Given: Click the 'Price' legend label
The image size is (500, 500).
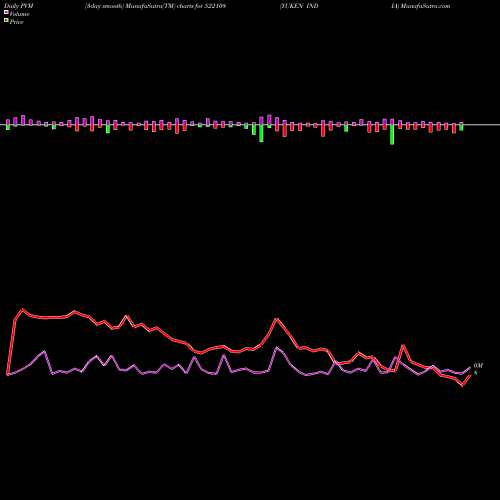Looking at the screenshot, I should tap(16, 22).
